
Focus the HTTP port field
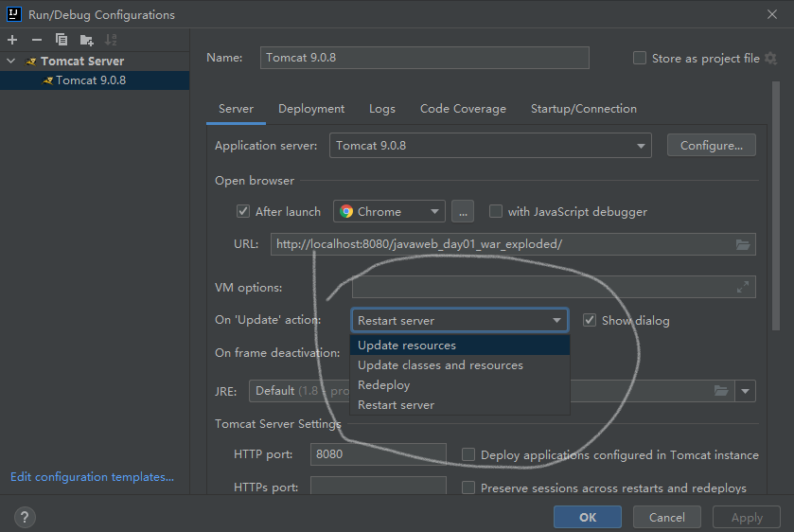click(x=378, y=454)
